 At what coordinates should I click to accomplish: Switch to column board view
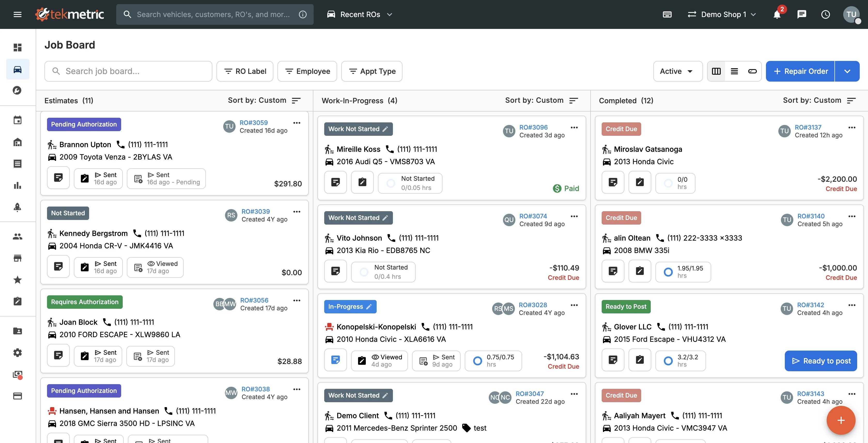[x=716, y=71]
